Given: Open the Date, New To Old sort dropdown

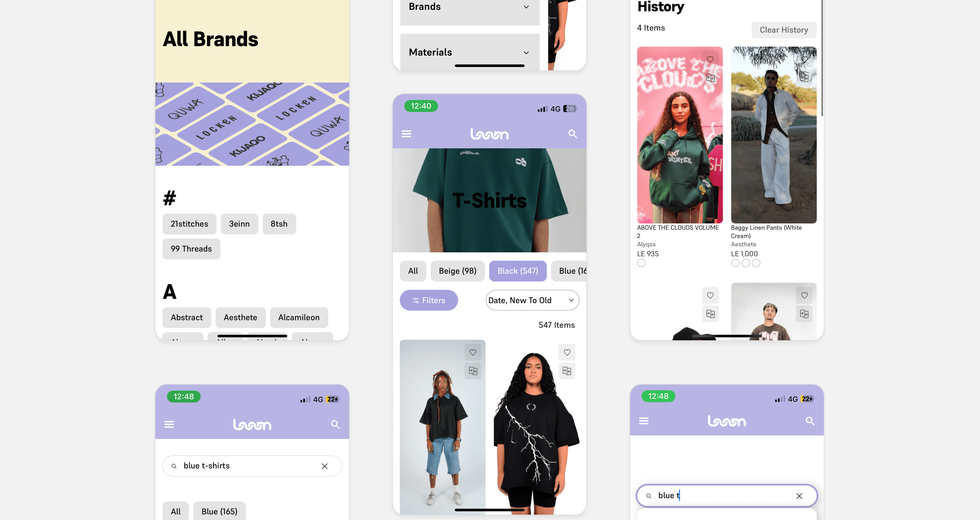Looking at the screenshot, I should 530,300.
